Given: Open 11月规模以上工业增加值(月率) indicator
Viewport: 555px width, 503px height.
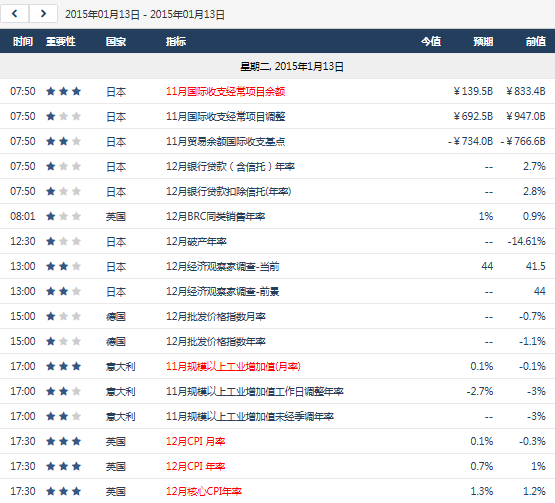Looking at the screenshot, I should (x=233, y=366).
